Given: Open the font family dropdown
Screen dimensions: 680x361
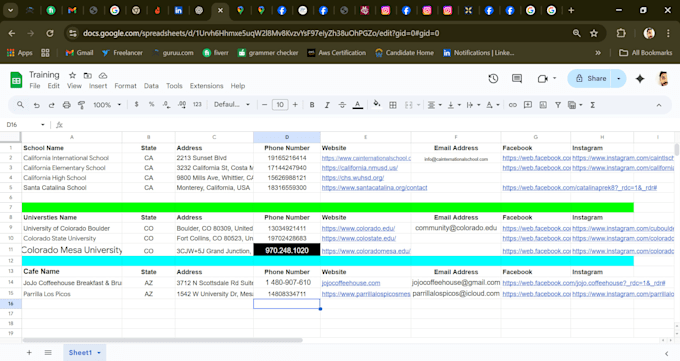Looking at the screenshot, I should [232, 105].
